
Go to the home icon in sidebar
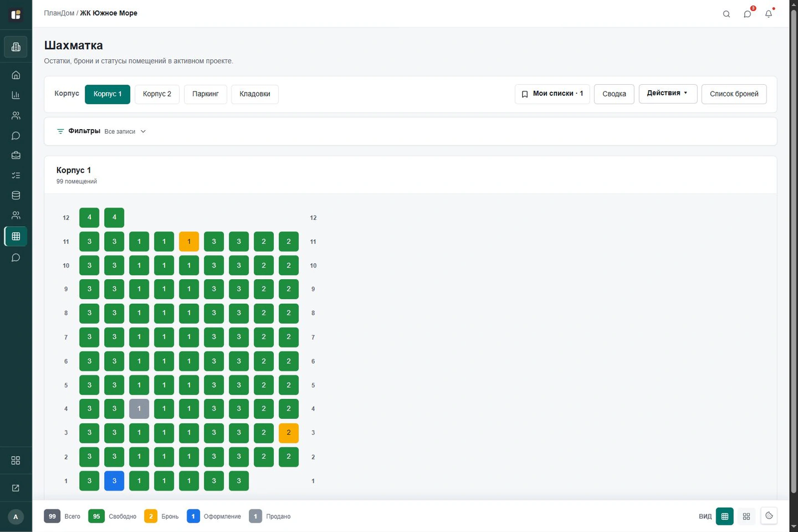coord(16,75)
